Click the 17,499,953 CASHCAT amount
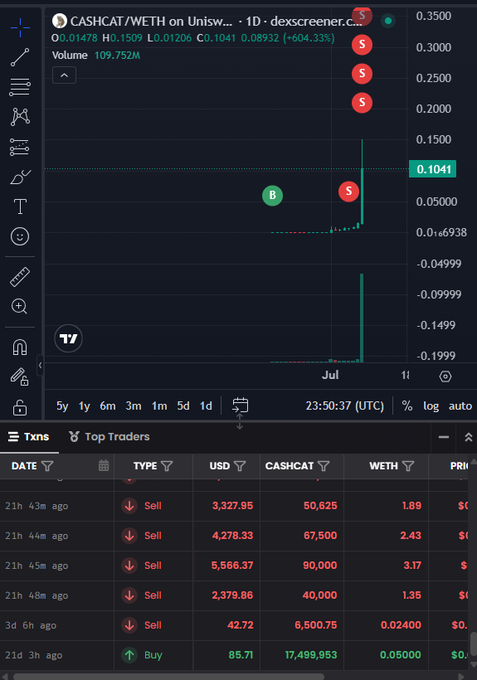 click(x=311, y=655)
